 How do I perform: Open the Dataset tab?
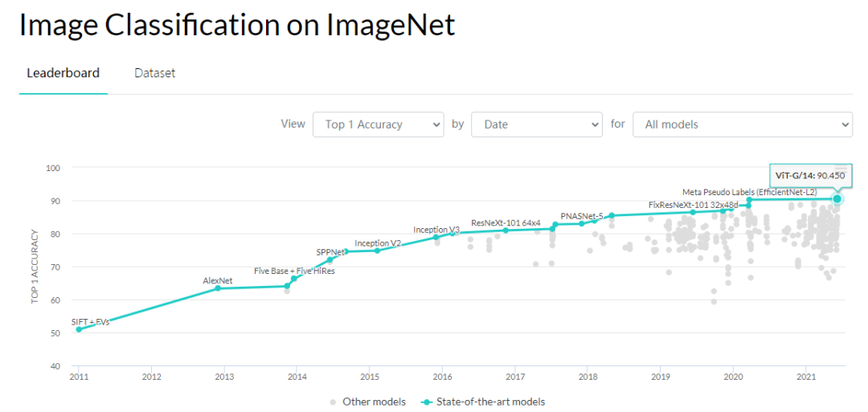coord(154,73)
